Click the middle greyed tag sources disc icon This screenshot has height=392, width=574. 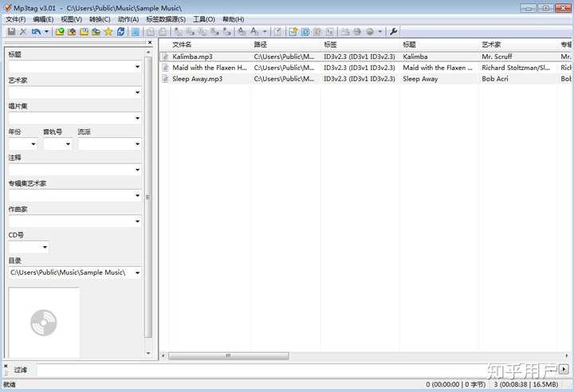pyautogui.click(x=357, y=32)
